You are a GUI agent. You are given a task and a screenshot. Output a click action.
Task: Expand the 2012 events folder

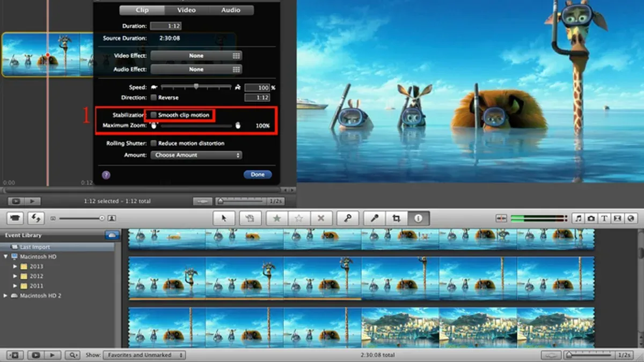15,276
